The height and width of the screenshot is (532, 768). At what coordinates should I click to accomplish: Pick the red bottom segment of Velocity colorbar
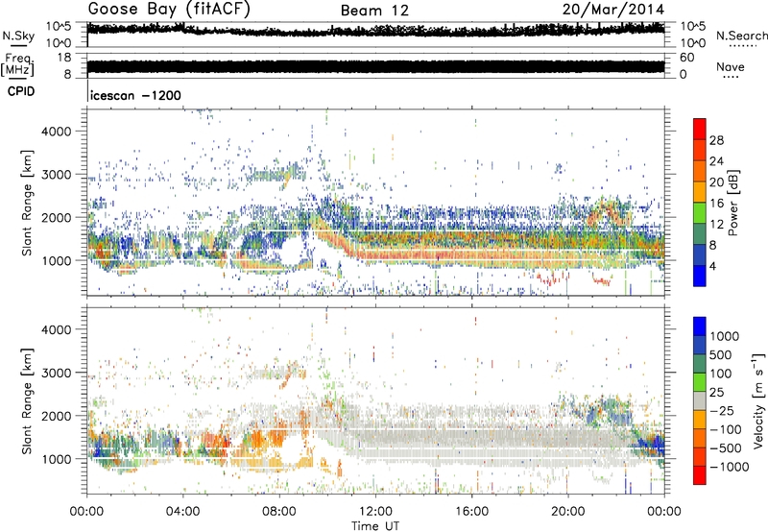click(700, 475)
